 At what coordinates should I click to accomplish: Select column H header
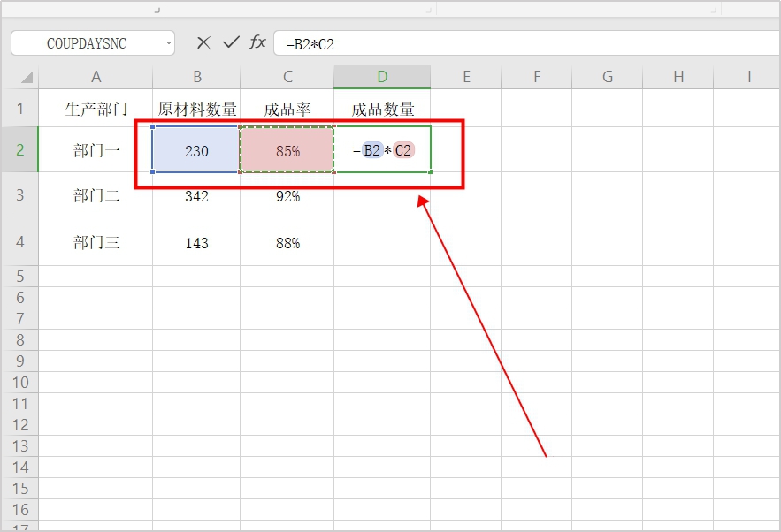pos(678,77)
